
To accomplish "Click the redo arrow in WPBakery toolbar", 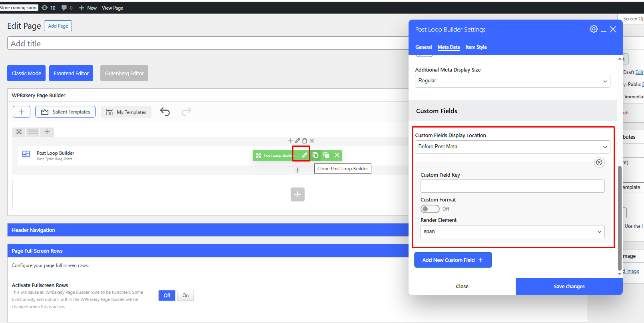I will point(186,112).
